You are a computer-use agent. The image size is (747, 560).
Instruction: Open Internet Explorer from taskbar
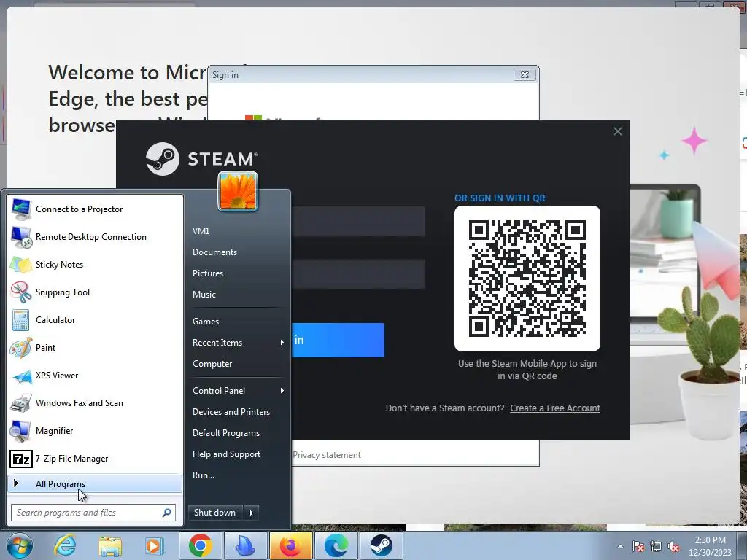[x=65, y=545]
